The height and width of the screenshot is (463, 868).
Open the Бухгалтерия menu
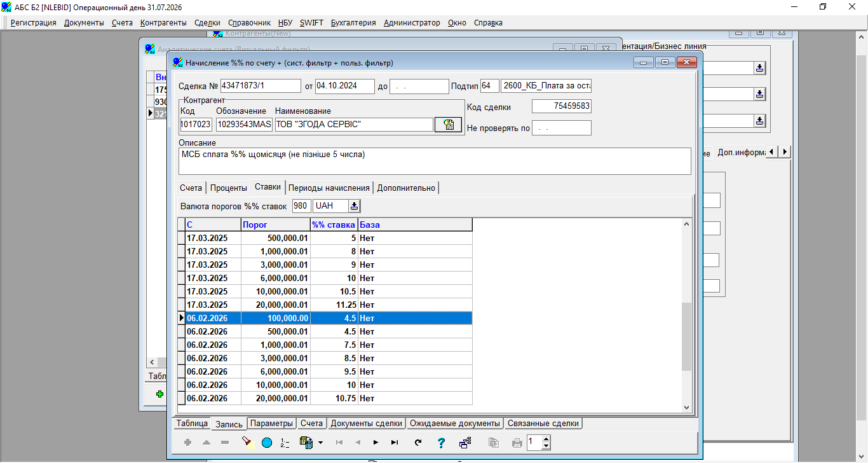pyautogui.click(x=353, y=23)
